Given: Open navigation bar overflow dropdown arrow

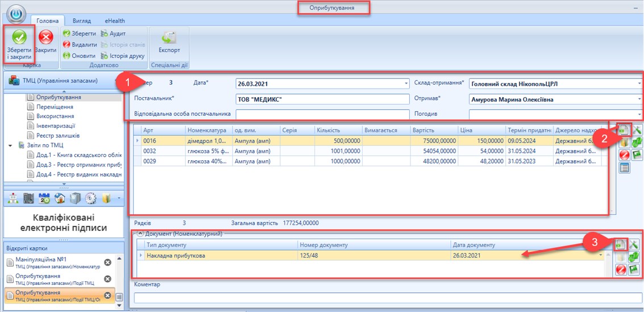Looking at the screenshot, I should [x=119, y=198].
